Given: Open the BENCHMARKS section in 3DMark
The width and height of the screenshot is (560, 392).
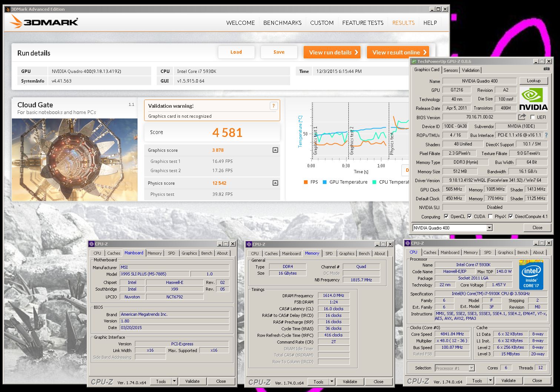Looking at the screenshot, I should 282,23.
